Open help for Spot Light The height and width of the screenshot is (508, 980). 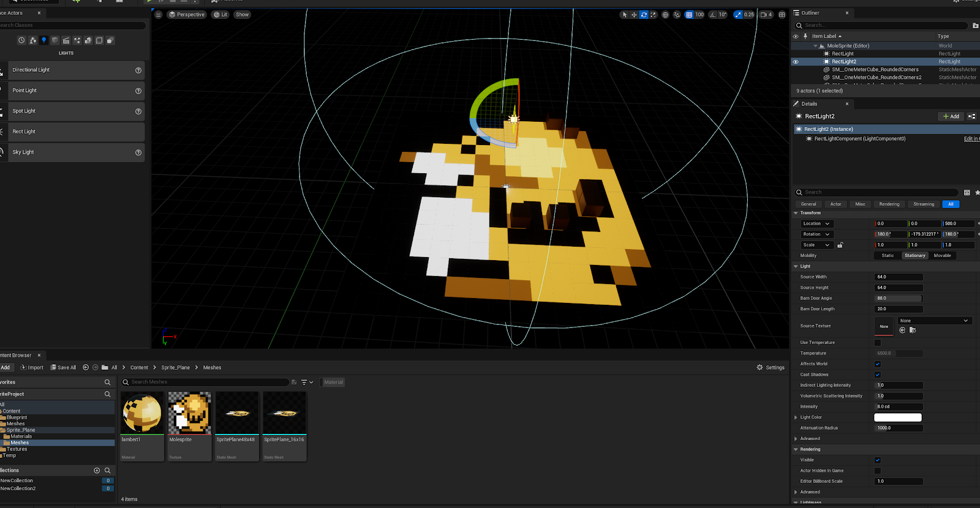tap(138, 111)
